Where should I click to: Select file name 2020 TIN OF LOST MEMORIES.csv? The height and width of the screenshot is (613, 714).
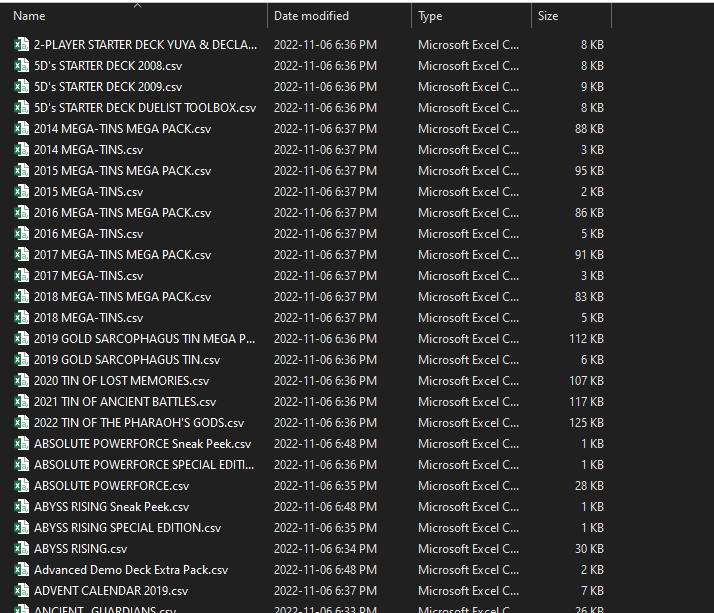click(122, 380)
